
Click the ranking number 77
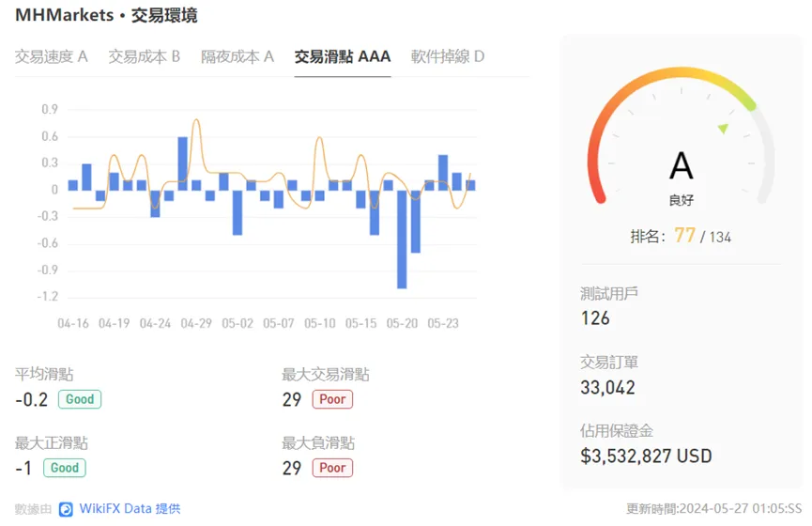684,236
